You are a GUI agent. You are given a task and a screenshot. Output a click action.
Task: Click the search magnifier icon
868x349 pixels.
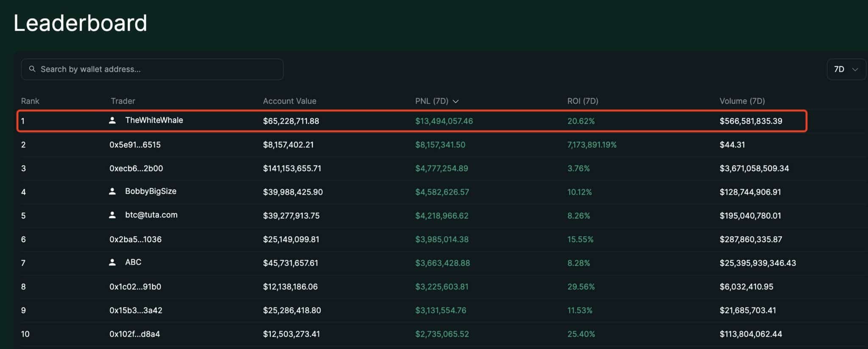click(x=32, y=69)
